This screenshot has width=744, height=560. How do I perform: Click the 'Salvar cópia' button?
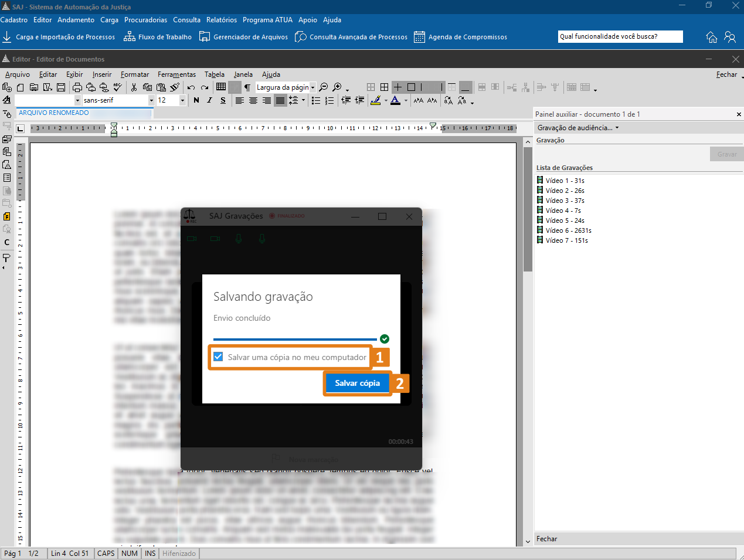click(x=357, y=383)
